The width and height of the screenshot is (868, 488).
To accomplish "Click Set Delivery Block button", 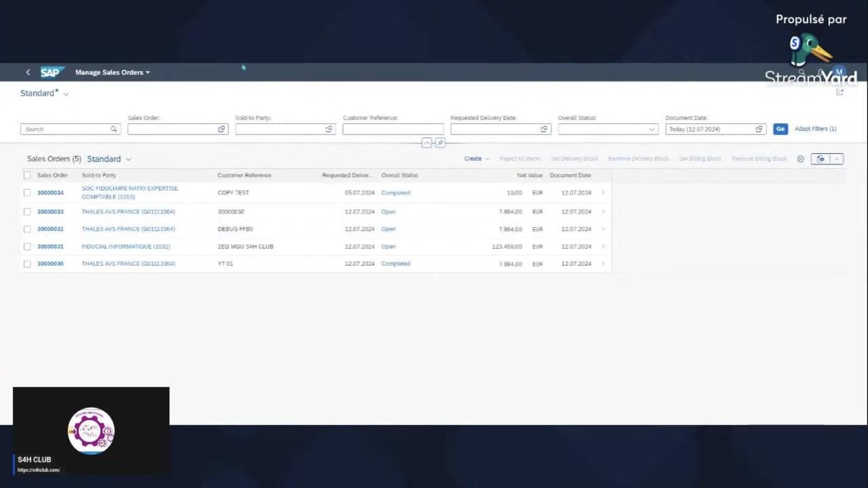I will point(574,159).
